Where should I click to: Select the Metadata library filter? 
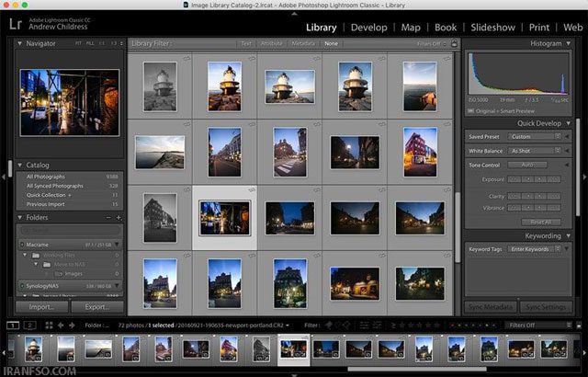303,43
